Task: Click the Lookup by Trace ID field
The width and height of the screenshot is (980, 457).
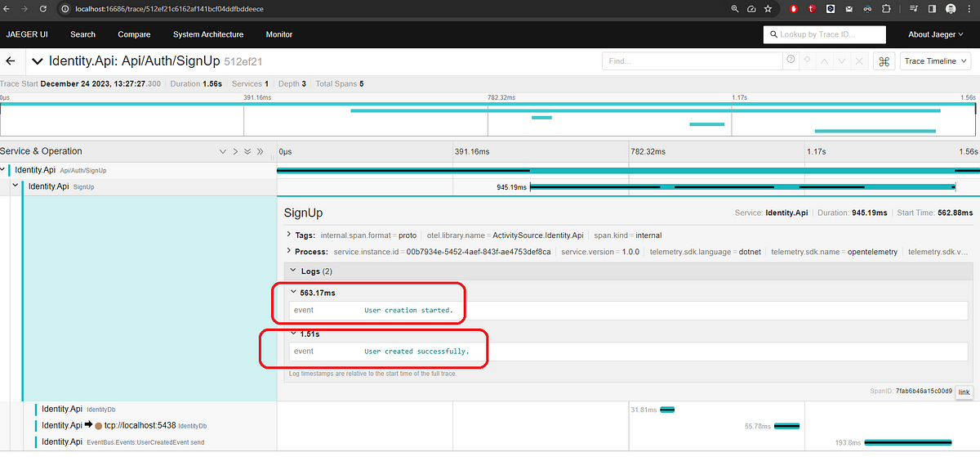Action: click(825, 34)
